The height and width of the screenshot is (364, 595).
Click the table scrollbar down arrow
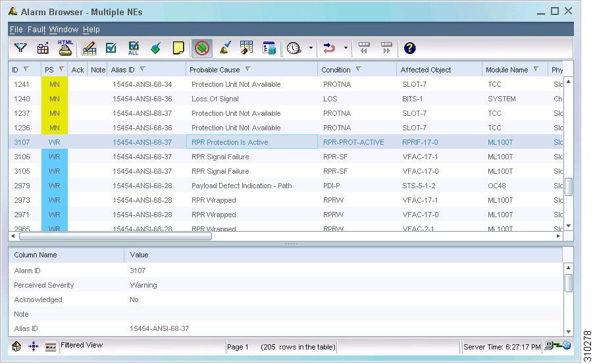pyautogui.click(x=569, y=226)
